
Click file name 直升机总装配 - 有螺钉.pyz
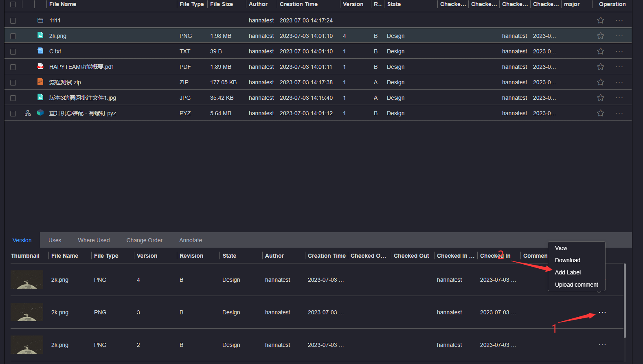[x=83, y=113]
